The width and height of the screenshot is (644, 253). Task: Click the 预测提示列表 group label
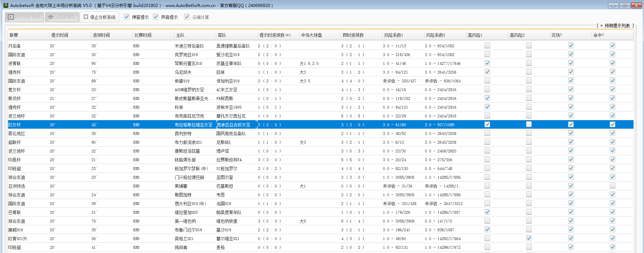tap(617, 26)
